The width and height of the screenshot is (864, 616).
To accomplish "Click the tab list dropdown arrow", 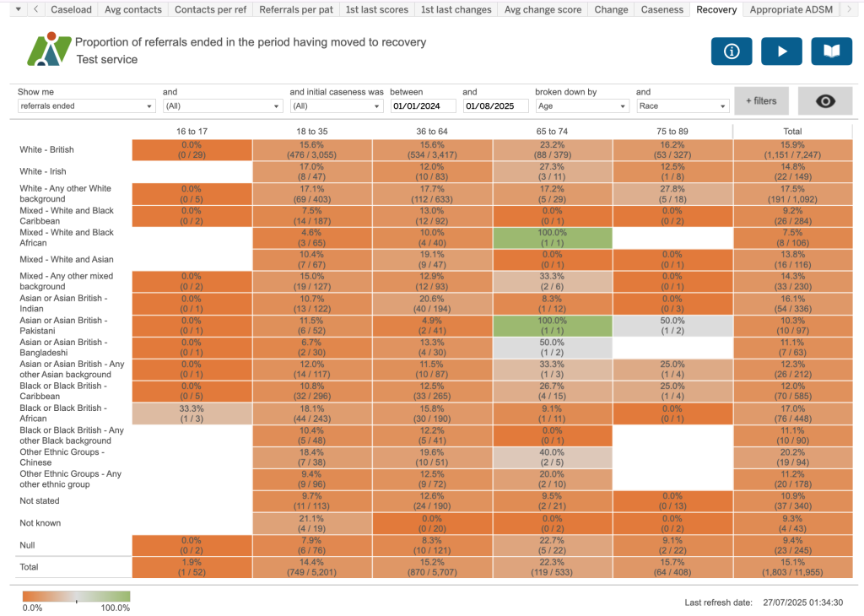I will tap(17, 9).
